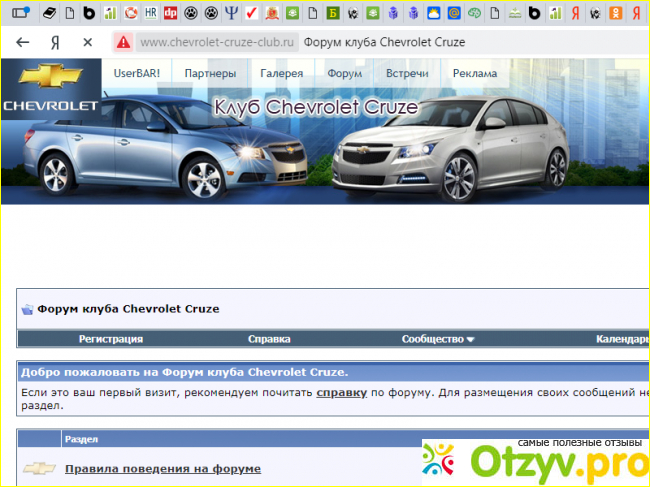Open the UserBAR! menu item
This screenshot has width=650, height=487.
pyautogui.click(x=138, y=73)
